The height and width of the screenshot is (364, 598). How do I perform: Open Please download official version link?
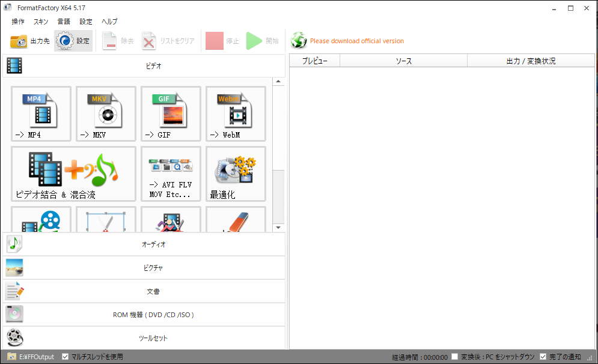356,41
